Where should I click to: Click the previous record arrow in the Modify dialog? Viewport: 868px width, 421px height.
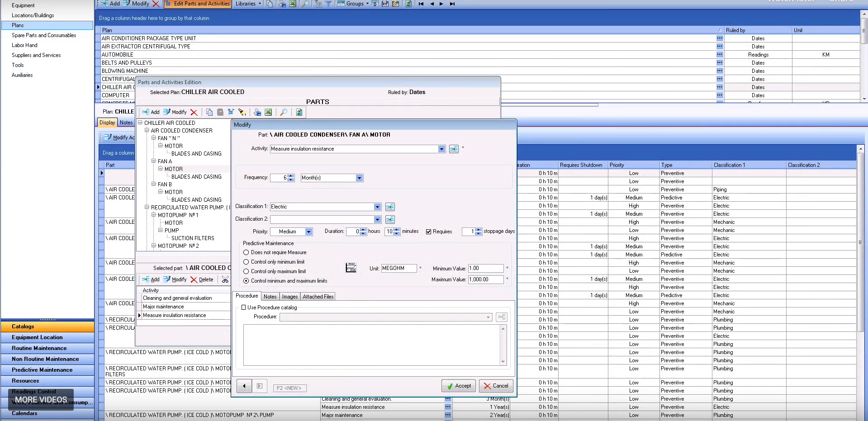point(244,386)
